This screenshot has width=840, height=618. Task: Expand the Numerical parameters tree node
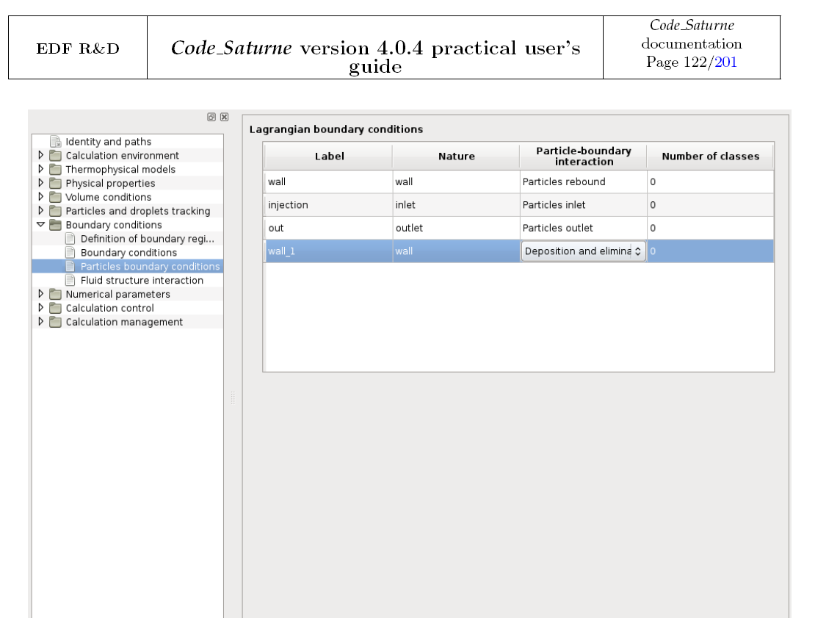[41, 294]
